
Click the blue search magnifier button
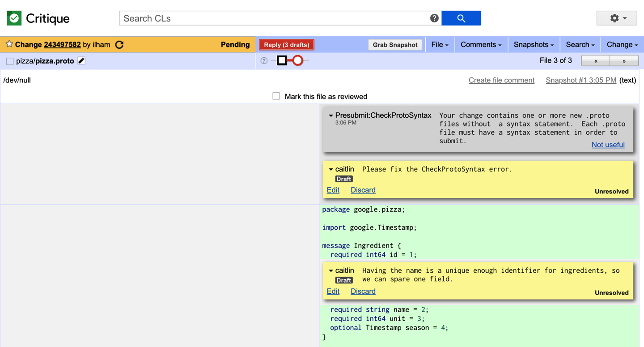pos(461,18)
